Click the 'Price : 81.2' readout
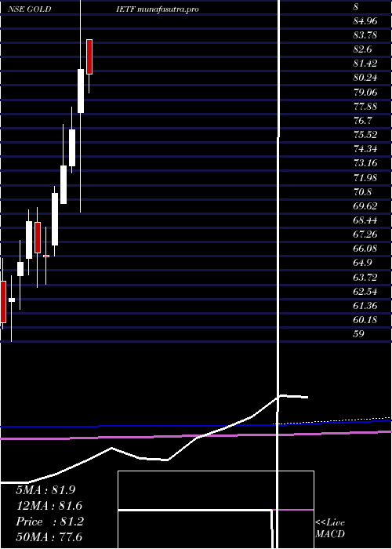 49,522
